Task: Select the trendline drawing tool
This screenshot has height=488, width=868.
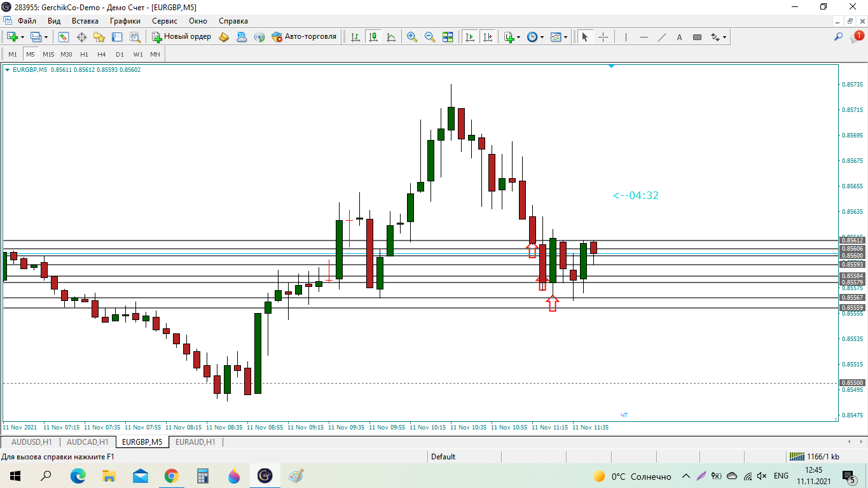Action: 661,37
